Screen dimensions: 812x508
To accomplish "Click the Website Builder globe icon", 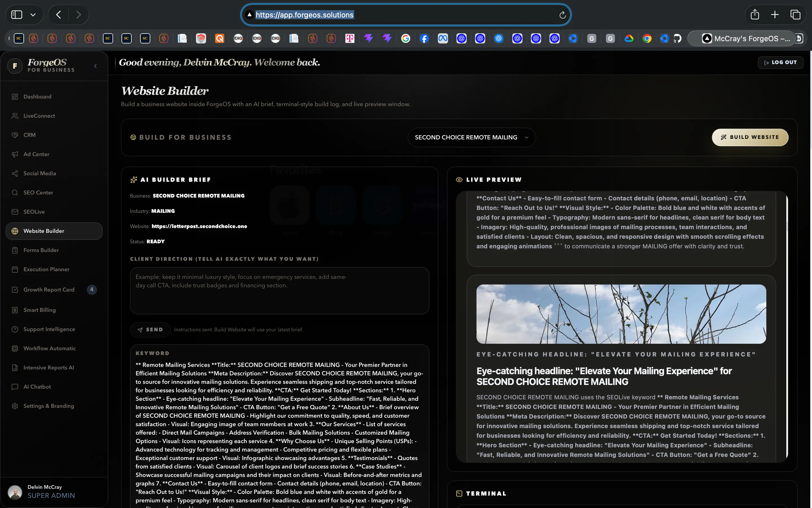I will point(15,231).
